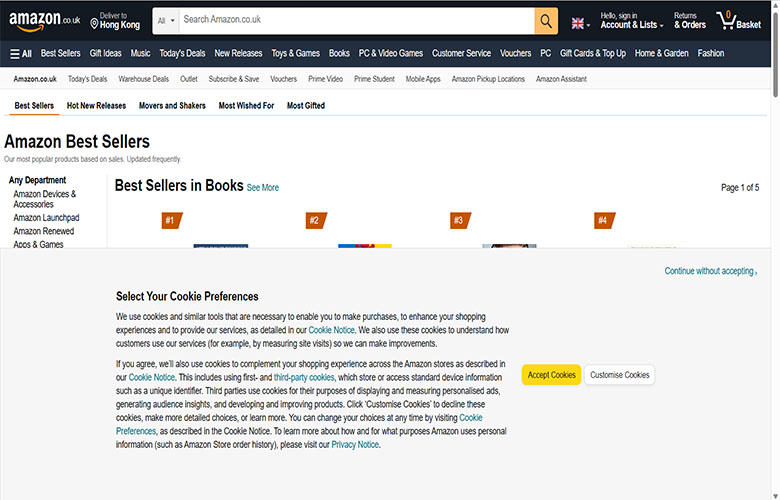Select Amazon Launchpad department
Image resolution: width=780 pixels, height=500 pixels.
click(46, 218)
